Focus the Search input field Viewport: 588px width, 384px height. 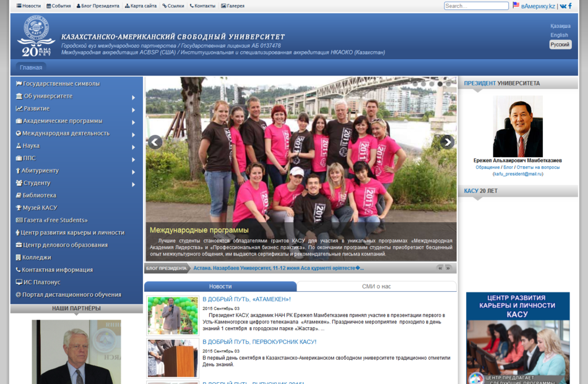[x=476, y=6]
